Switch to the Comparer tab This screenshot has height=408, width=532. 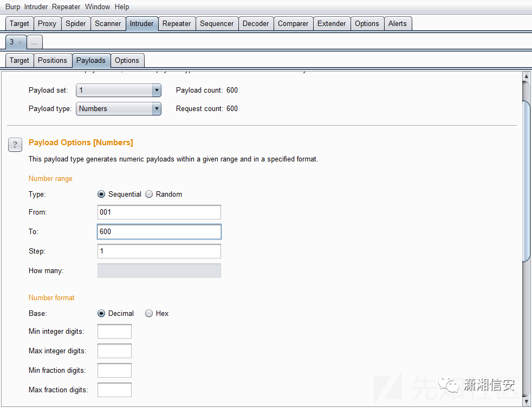tap(293, 24)
